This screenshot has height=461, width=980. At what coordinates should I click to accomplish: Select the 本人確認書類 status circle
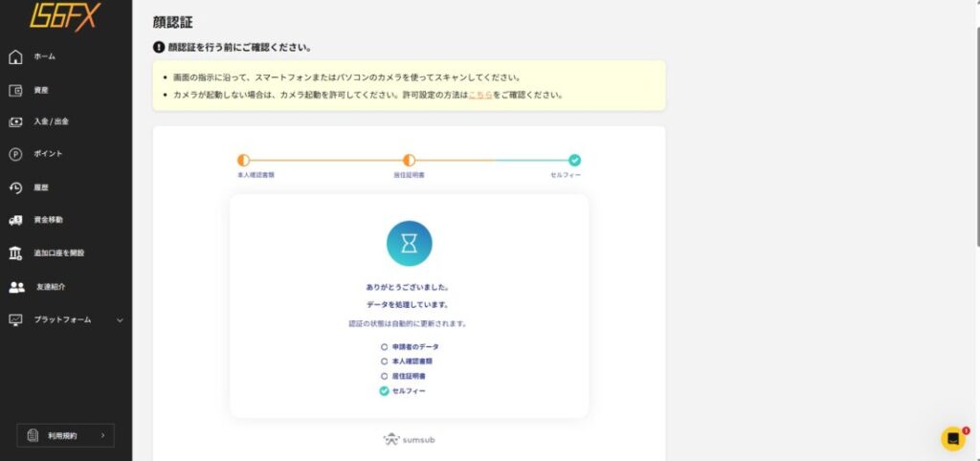(x=384, y=362)
